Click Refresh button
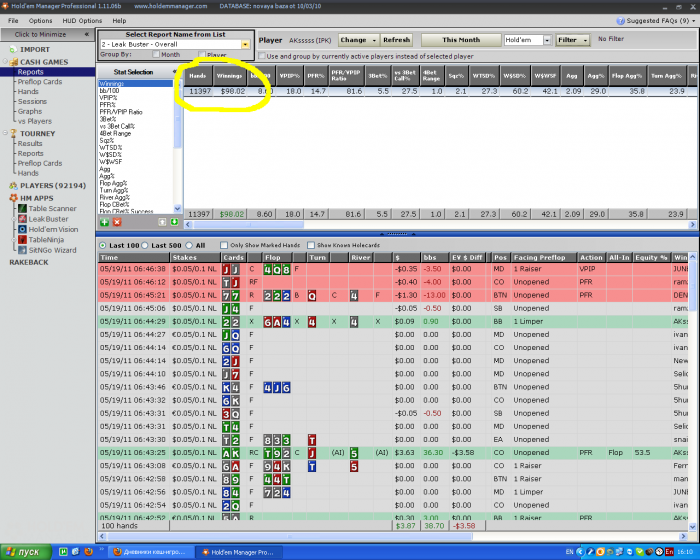The height and width of the screenshot is (560, 700). (396, 40)
